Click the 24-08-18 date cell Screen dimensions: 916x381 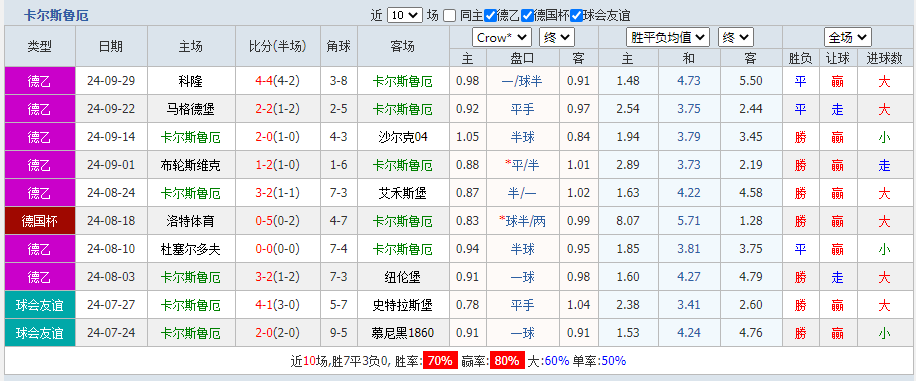tap(111, 221)
